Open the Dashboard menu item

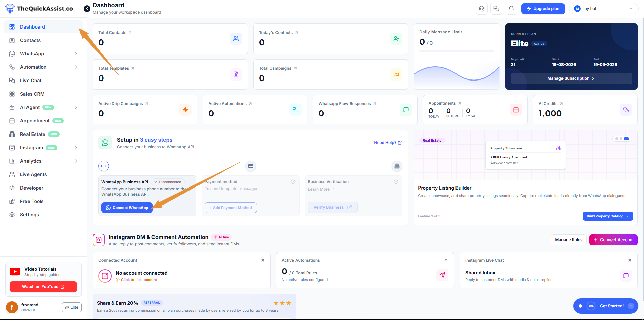point(43,27)
